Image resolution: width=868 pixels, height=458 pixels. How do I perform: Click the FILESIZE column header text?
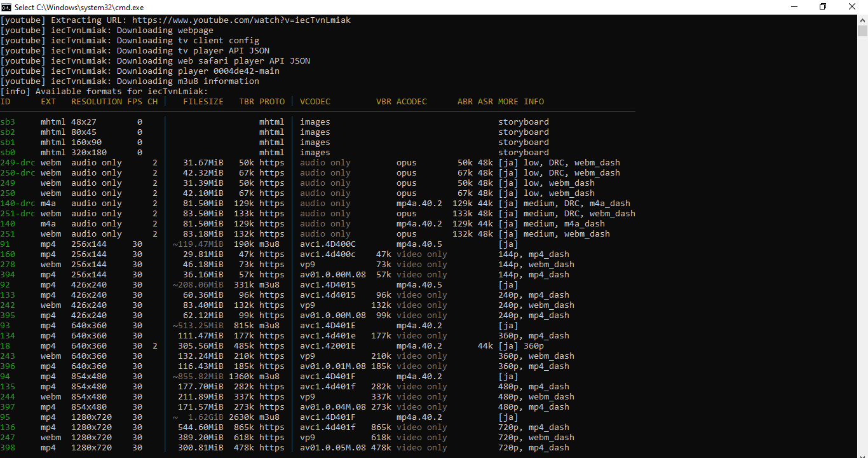[203, 102]
